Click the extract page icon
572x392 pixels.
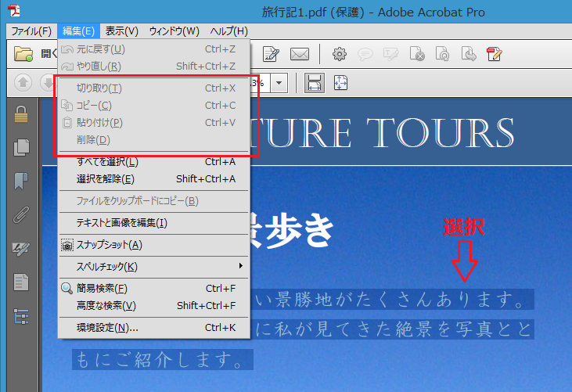[x=469, y=54]
